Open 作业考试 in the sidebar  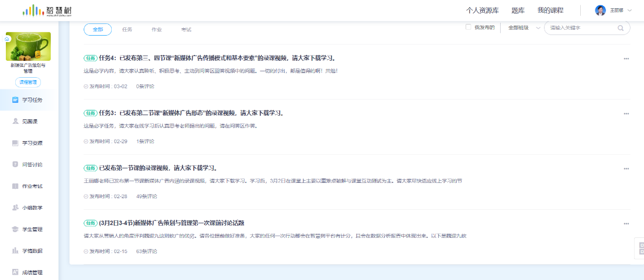32,186
